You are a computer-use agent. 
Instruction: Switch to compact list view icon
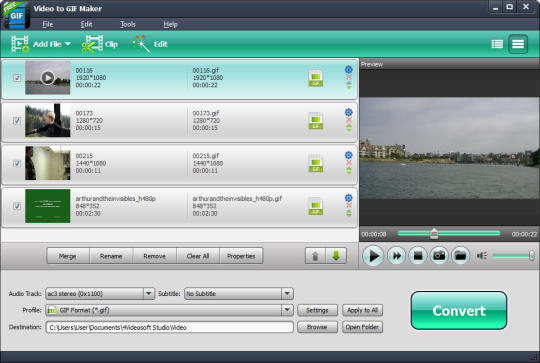[x=497, y=44]
